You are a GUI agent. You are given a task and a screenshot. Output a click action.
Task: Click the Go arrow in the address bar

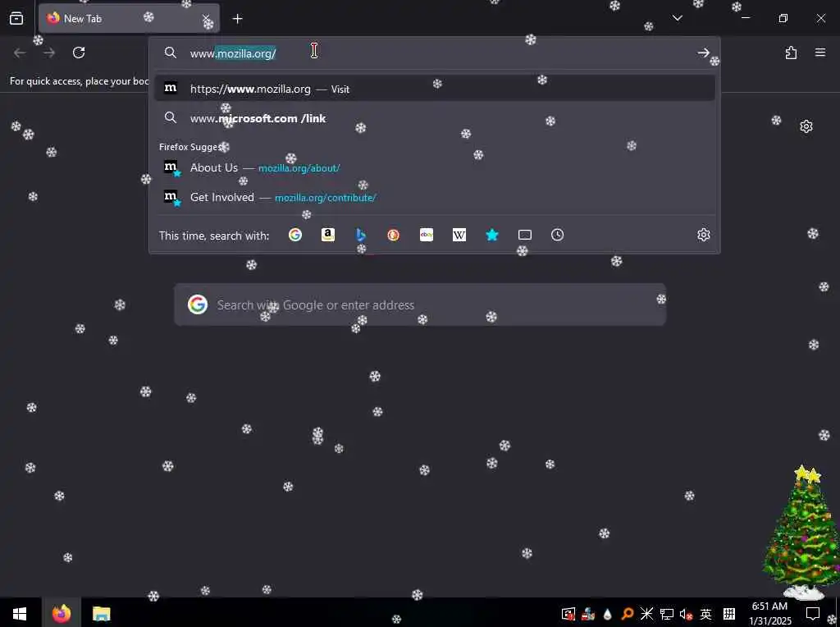click(x=703, y=53)
